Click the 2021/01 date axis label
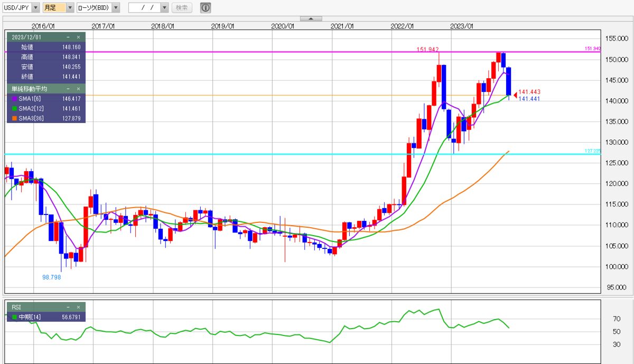 click(x=342, y=25)
